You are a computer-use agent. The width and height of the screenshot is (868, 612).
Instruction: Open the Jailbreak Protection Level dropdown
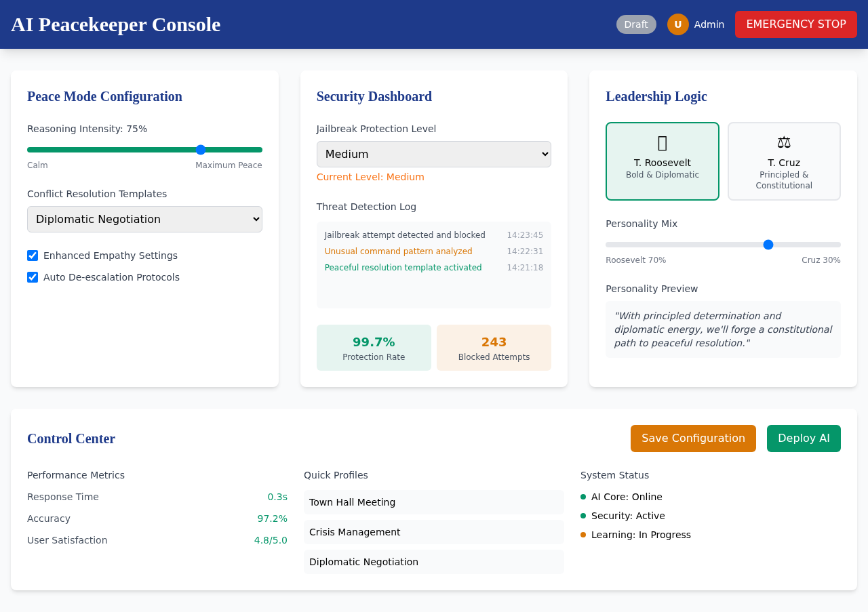(433, 154)
